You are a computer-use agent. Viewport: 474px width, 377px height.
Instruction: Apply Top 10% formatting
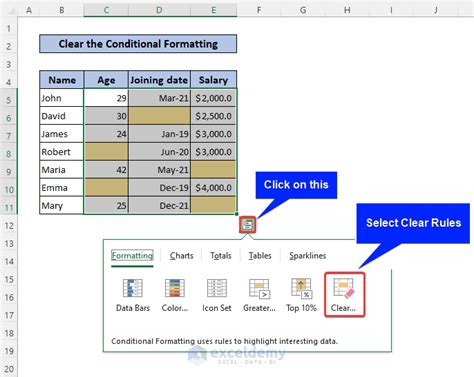[x=301, y=295]
